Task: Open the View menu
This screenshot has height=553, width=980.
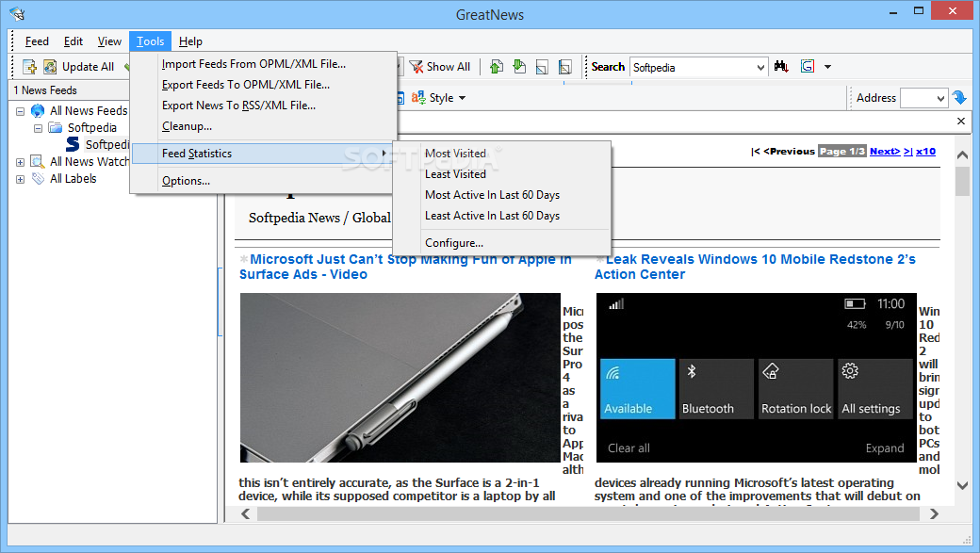Action: click(x=109, y=41)
